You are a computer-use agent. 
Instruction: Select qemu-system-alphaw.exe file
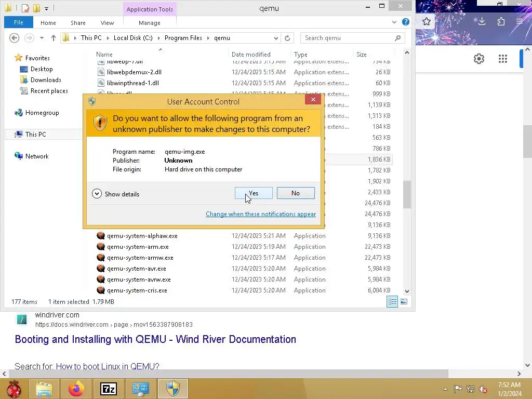tap(142, 236)
